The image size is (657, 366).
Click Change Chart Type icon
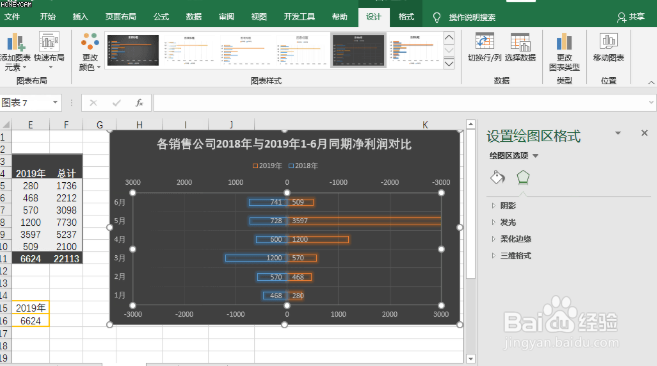564,42
